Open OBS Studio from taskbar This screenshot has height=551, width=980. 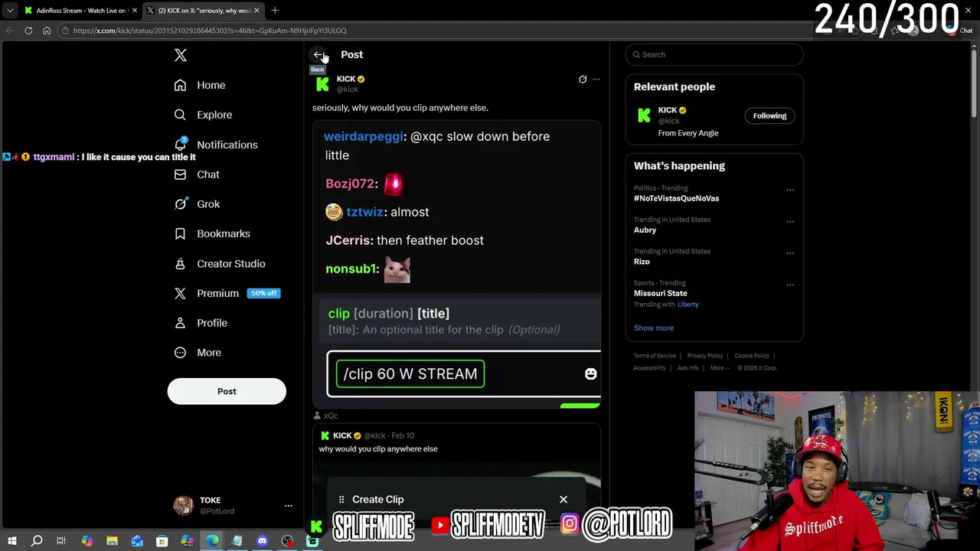(x=287, y=541)
